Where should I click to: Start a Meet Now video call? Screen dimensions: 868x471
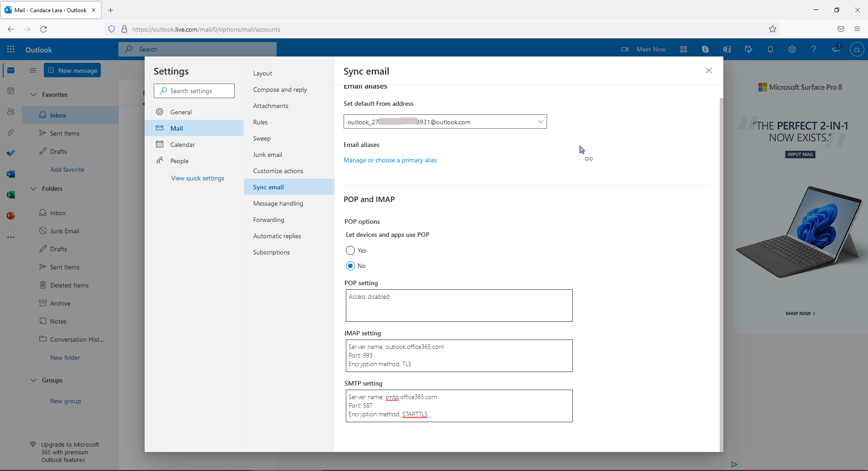(643, 49)
